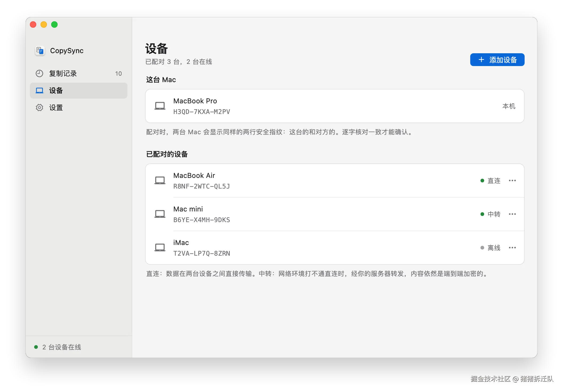Click the fingerprint T2VA-LP7Q-8ZRN

[x=202, y=254]
